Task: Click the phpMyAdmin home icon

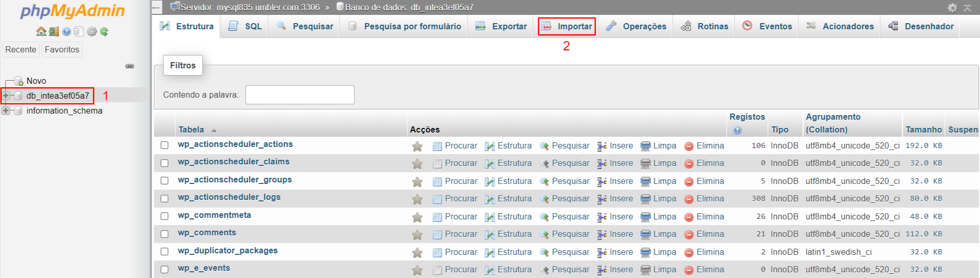Action: click(41, 32)
